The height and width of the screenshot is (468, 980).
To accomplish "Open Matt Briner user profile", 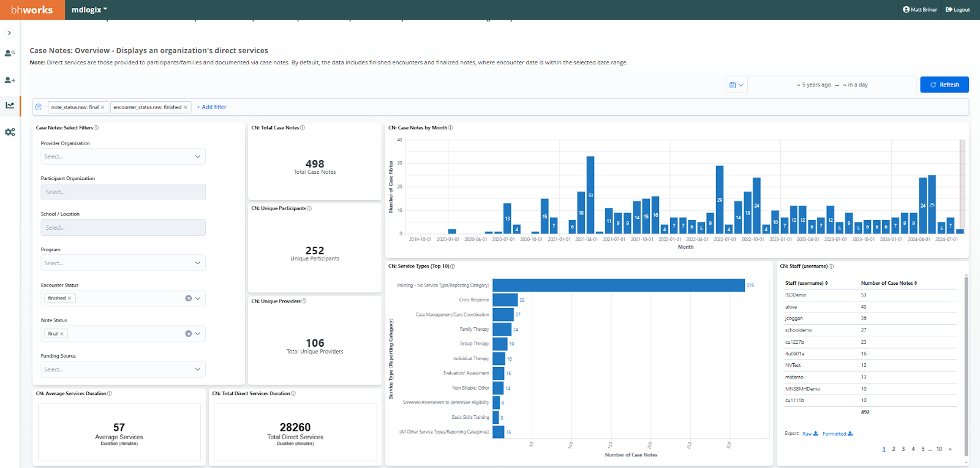I will pos(920,10).
